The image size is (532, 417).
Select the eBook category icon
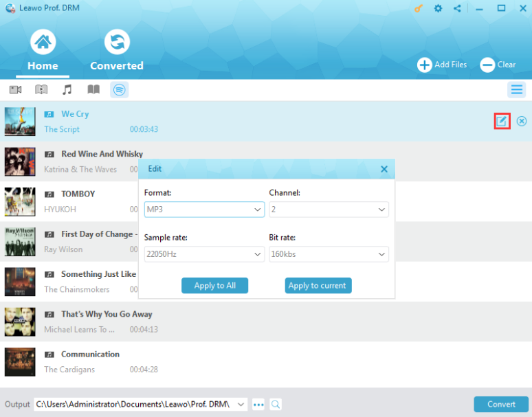coord(93,89)
